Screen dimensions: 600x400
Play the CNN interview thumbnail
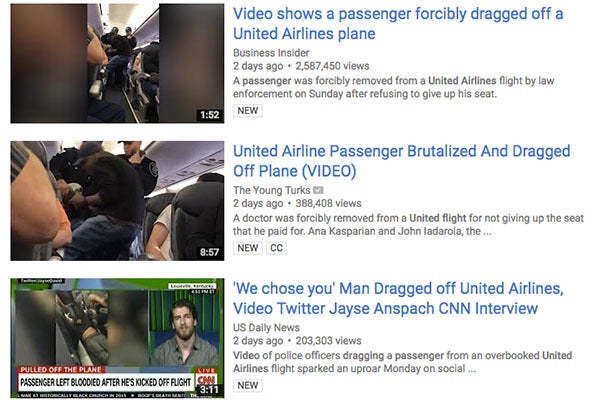click(x=117, y=338)
